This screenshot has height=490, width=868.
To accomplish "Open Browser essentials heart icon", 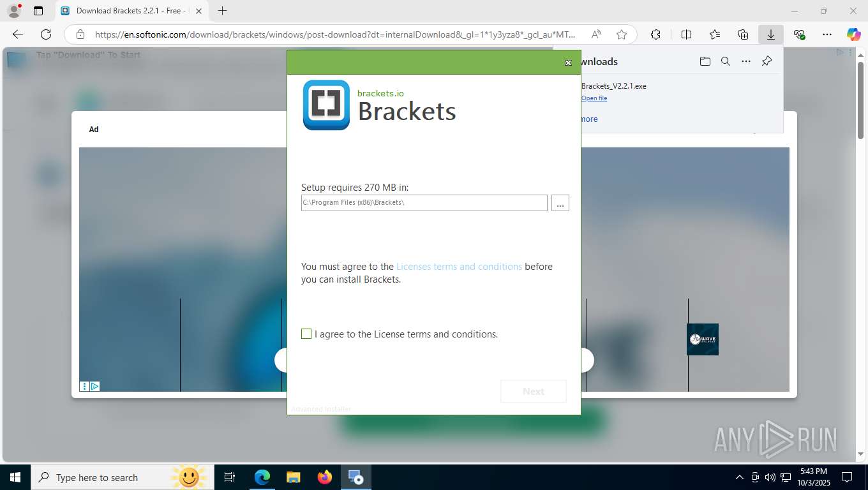I will (799, 34).
